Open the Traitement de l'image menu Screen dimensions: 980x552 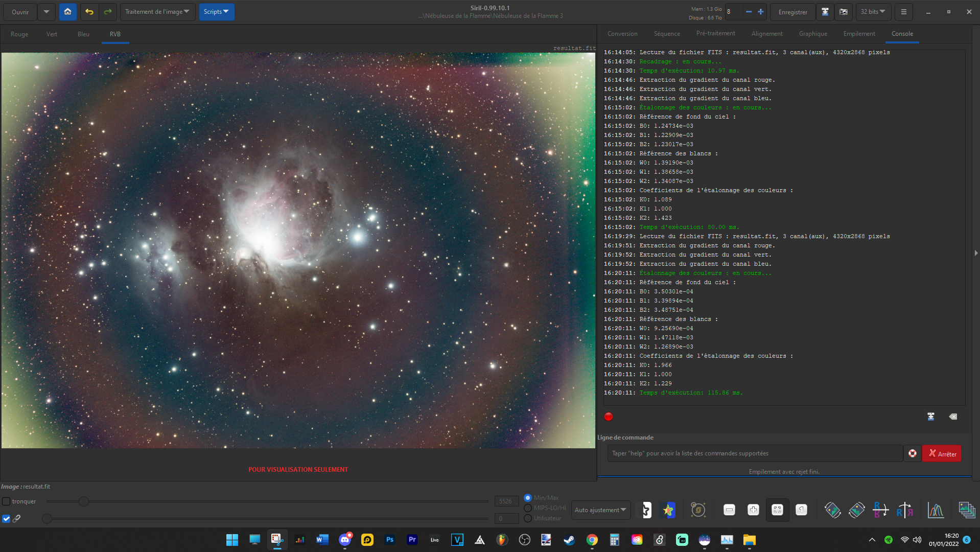coord(157,12)
